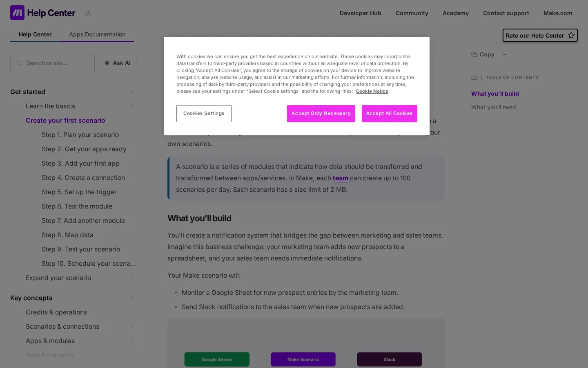Go to Step 5. Set up the trigger

pos(79,192)
